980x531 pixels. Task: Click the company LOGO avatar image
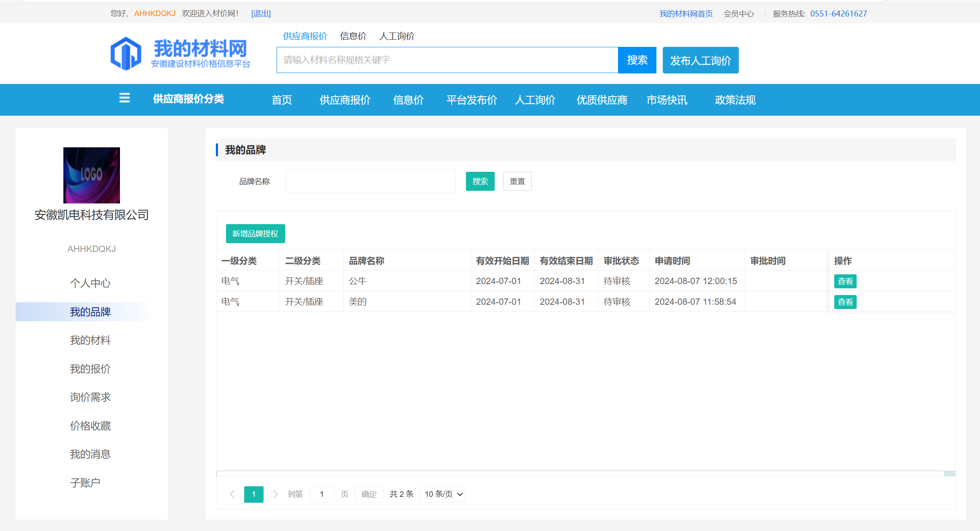(91, 175)
